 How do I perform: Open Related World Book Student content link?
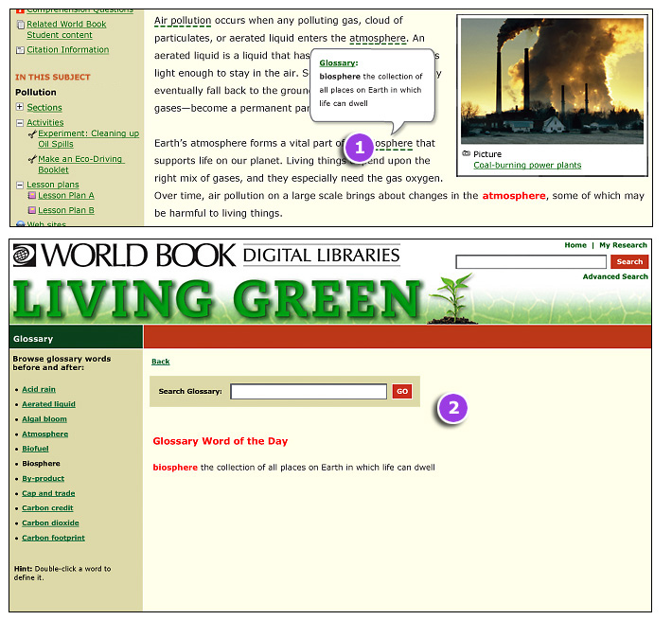[66, 29]
